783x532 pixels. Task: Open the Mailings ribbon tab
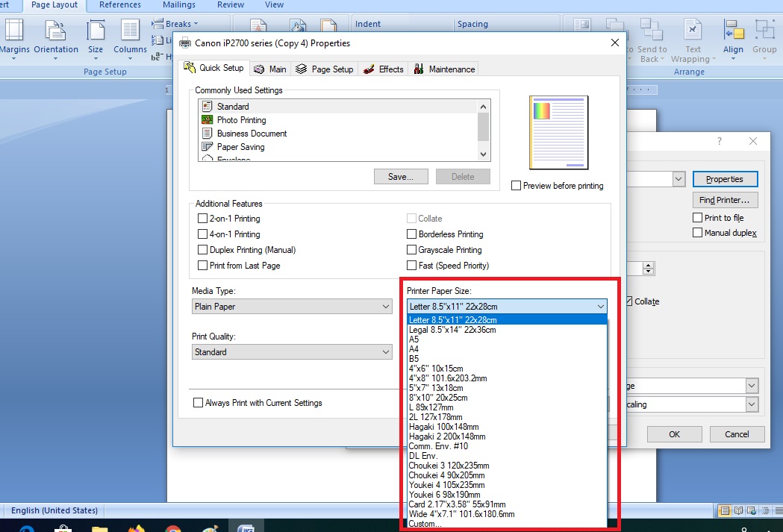point(179,5)
